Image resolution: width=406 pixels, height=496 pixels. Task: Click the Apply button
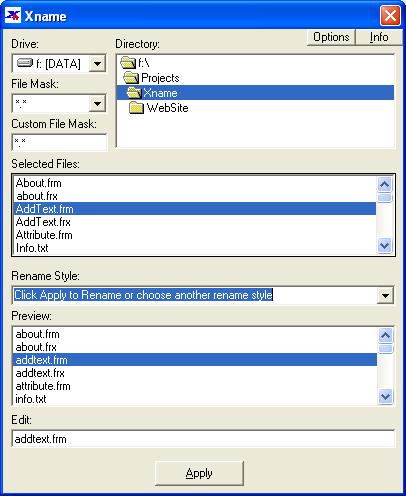(199, 473)
